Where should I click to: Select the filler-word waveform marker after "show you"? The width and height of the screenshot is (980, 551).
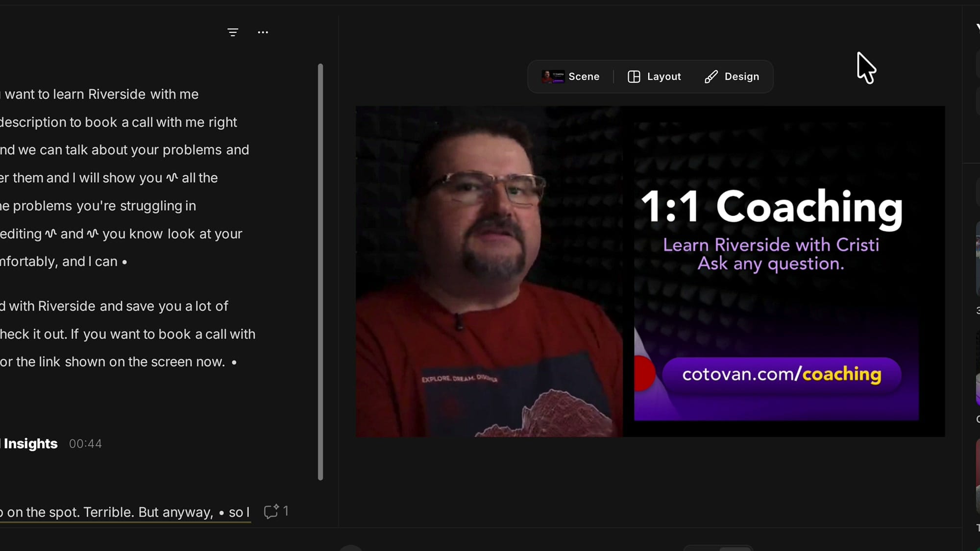click(172, 178)
